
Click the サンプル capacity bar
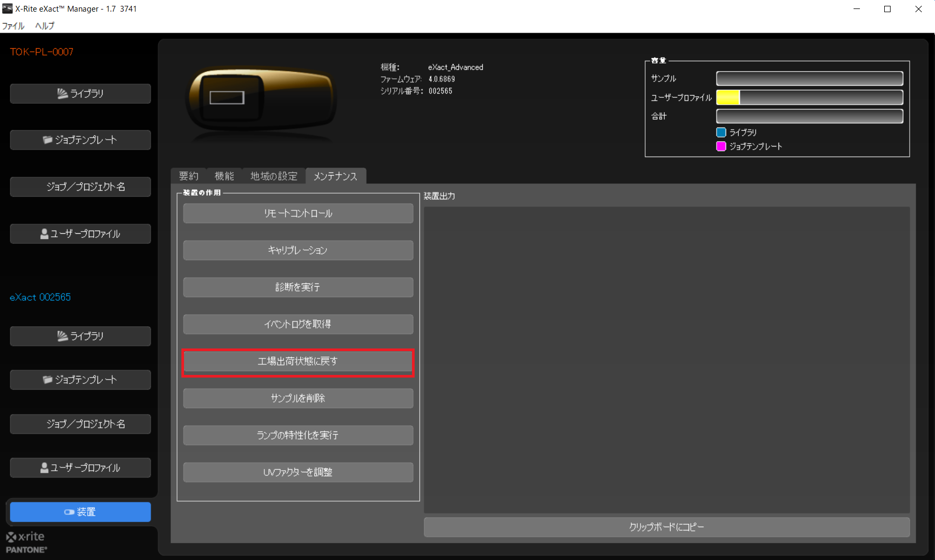pyautogui.click(x=810, y=79)
